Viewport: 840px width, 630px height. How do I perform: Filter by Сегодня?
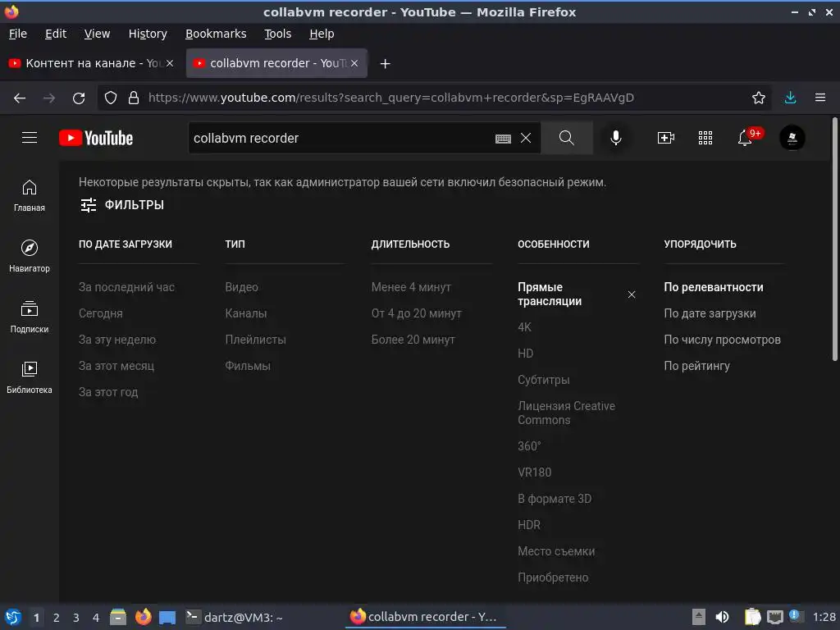[x=101, y=313]
